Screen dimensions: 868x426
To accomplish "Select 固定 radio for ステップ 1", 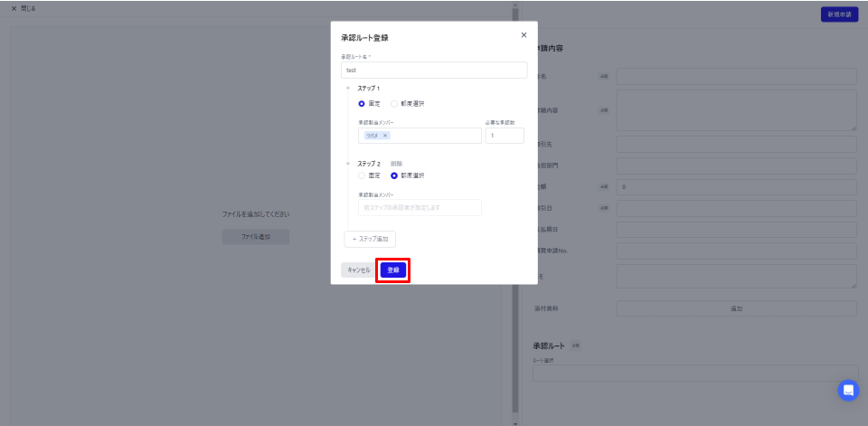I will [x=362, y=104].
